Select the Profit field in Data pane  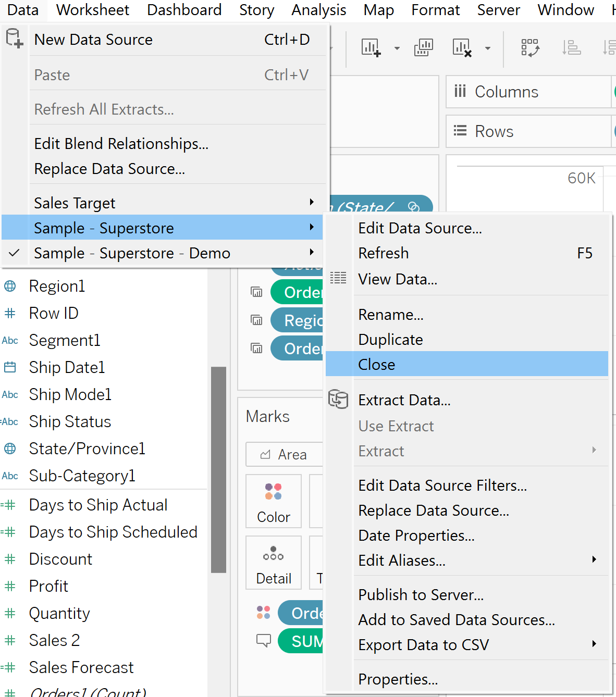pos(48,586)
